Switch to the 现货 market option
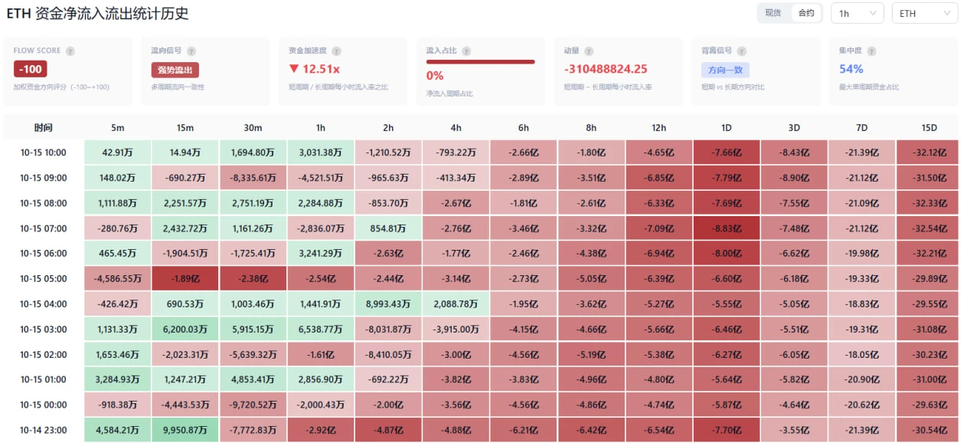The image size is (980, 443). (774, 13)
